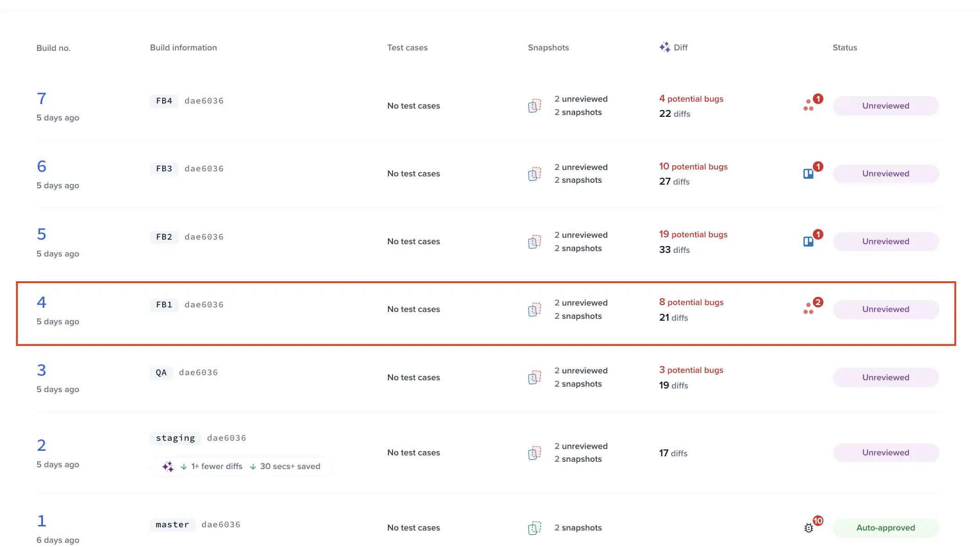Click '4 potential bugs' in build 7

click(x=691, y=98)
